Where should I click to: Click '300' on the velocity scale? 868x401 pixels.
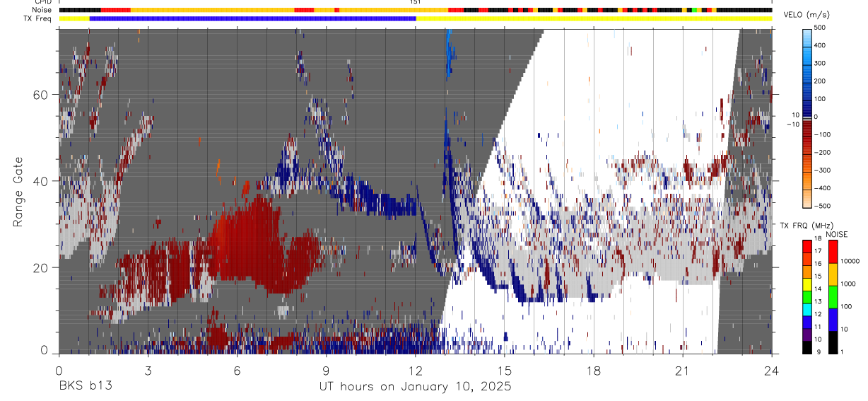[x=820, y=63]
